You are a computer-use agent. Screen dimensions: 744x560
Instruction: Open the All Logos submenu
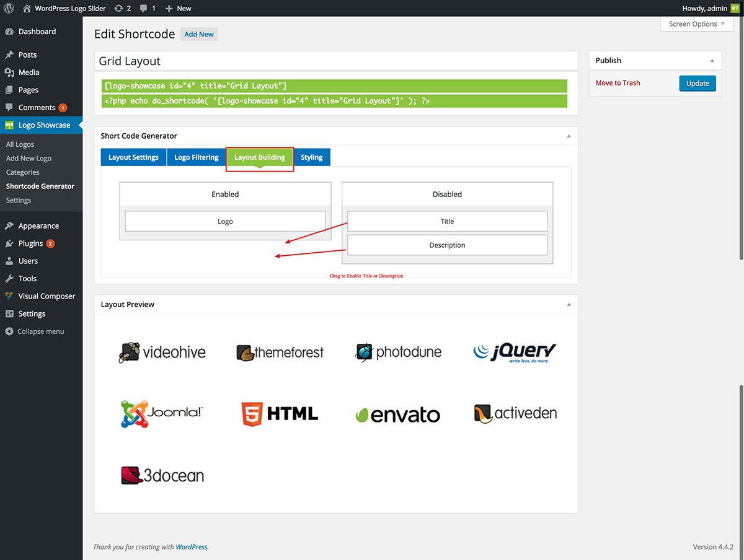[20, 144]
